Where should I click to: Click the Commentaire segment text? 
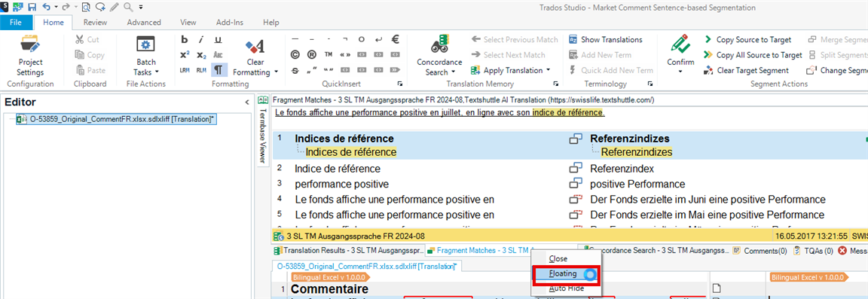point(329,288)
